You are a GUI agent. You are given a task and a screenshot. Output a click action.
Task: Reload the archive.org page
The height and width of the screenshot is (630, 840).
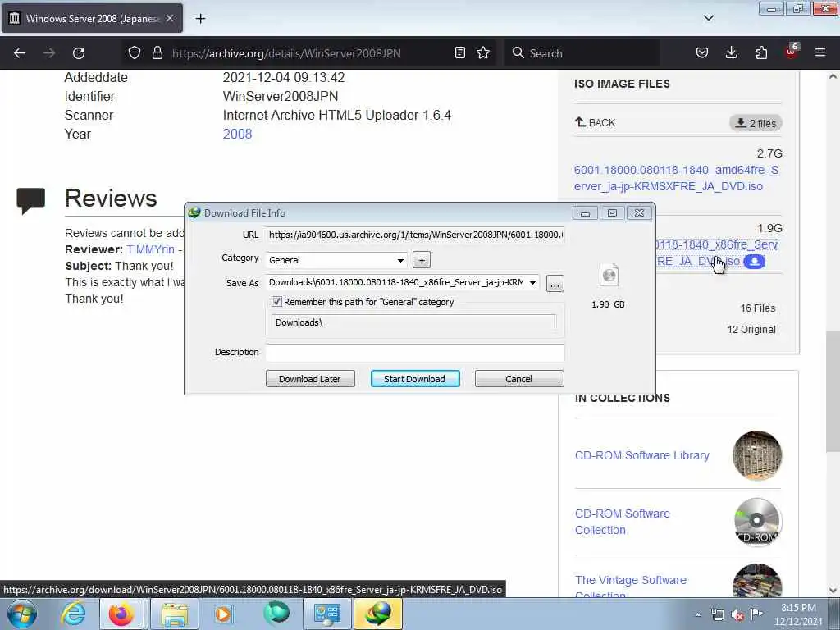[x=79, y=53]
